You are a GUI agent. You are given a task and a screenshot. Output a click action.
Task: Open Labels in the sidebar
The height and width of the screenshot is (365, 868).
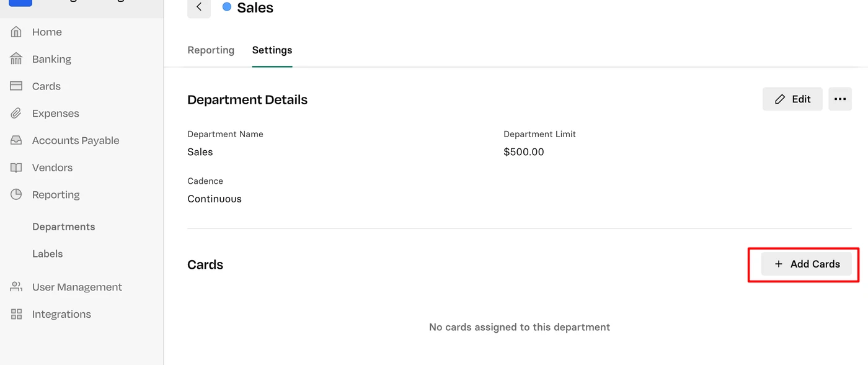tap(48, 254)
